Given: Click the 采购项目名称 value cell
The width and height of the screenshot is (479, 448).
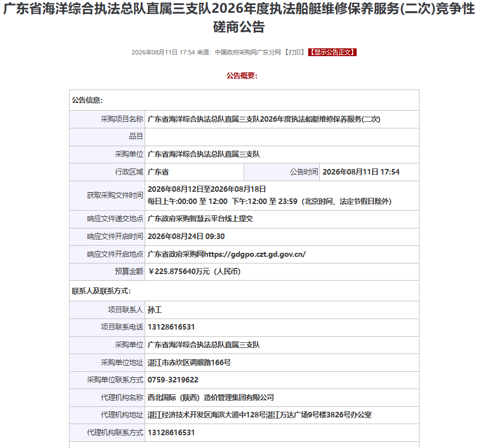Looking at the screenshot, I should click(x=282, y=119).
